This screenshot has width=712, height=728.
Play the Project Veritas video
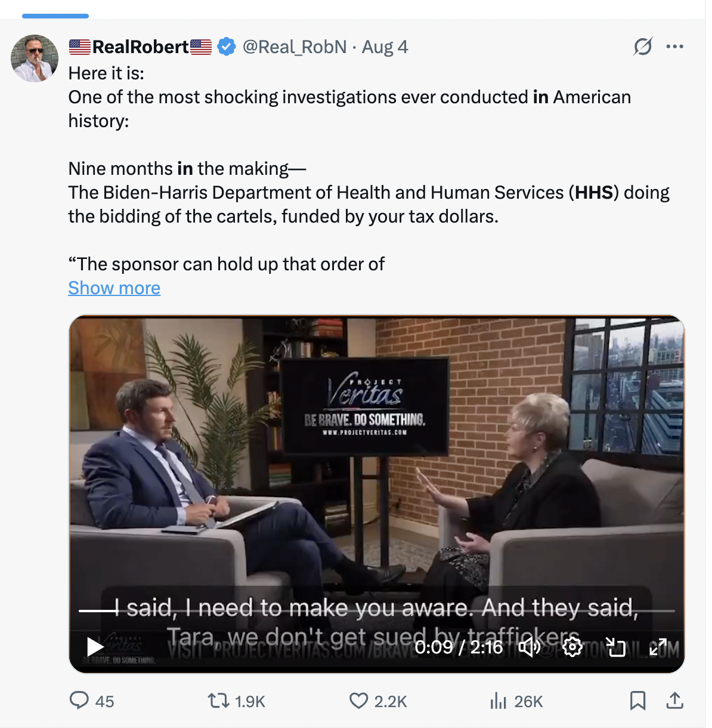[95, 647]
